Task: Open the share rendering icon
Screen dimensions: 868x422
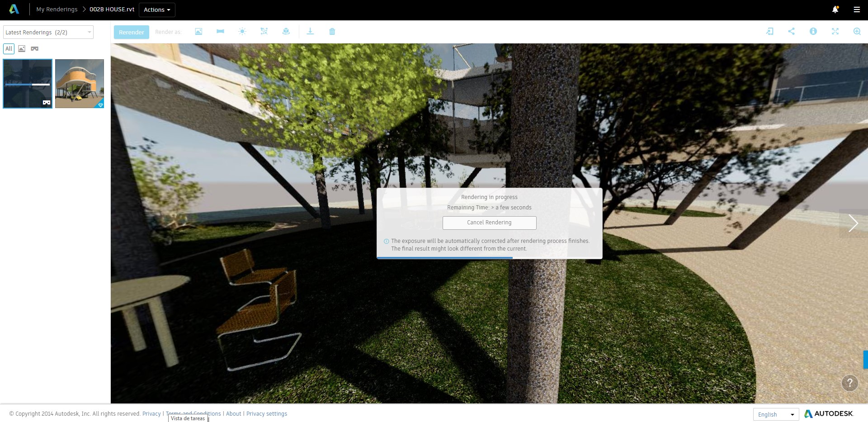Action: 791,32
